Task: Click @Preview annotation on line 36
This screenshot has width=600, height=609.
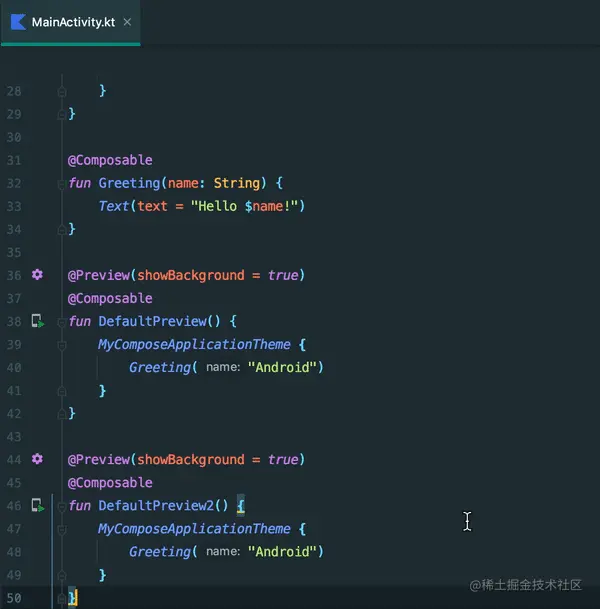Action: [x=99, y=275]
